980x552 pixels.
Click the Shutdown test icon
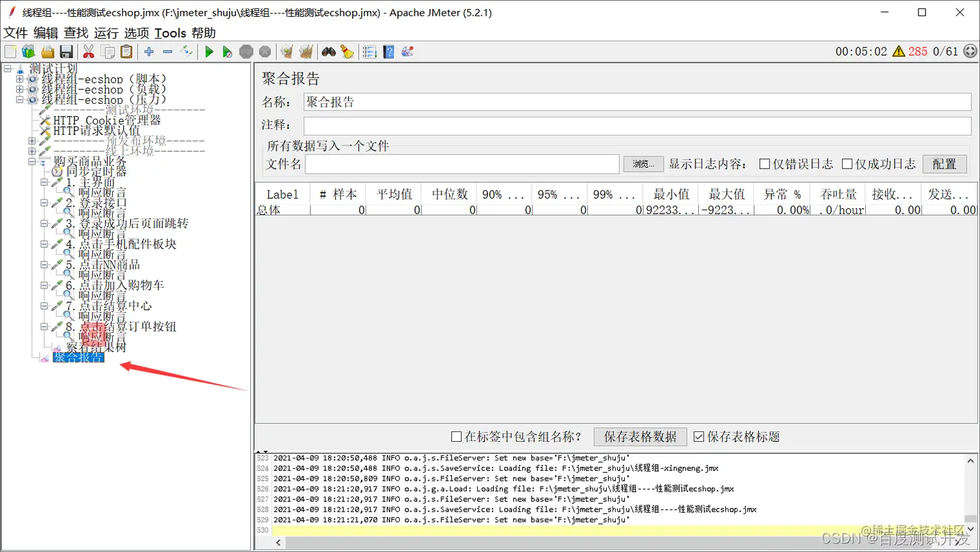(265, 52)
